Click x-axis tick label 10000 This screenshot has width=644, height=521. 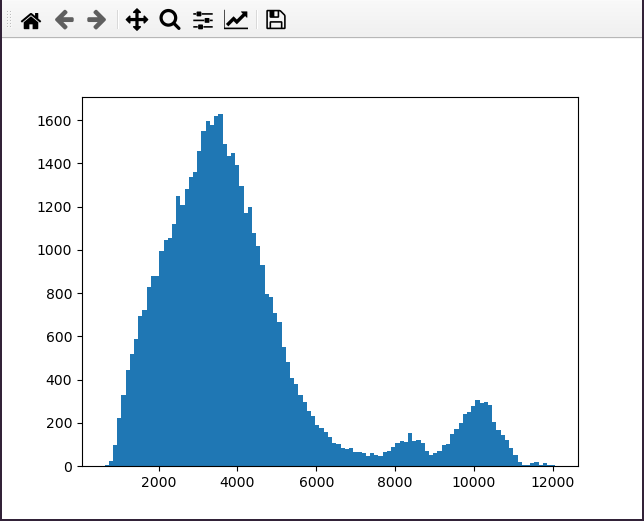(474, 482)
